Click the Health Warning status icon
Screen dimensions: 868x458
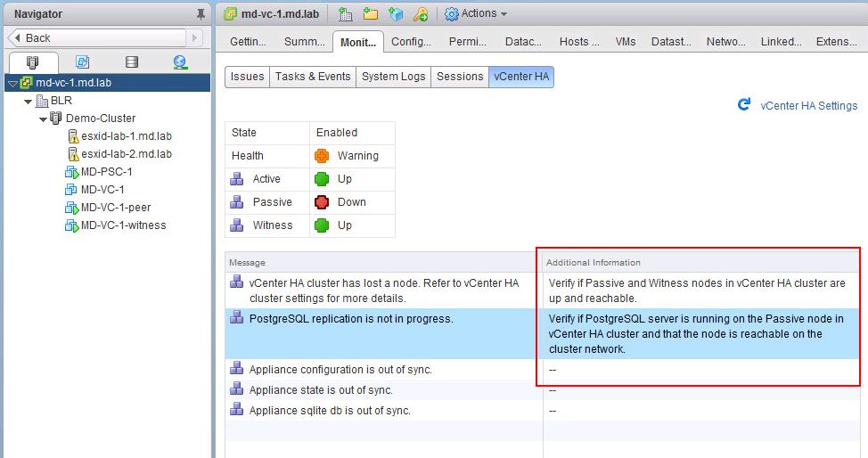pos(322,156)
